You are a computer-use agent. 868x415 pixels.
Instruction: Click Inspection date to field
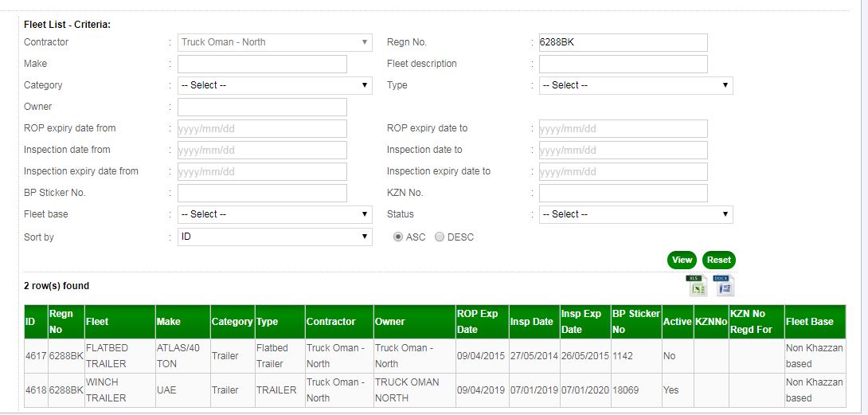(623, 150)
